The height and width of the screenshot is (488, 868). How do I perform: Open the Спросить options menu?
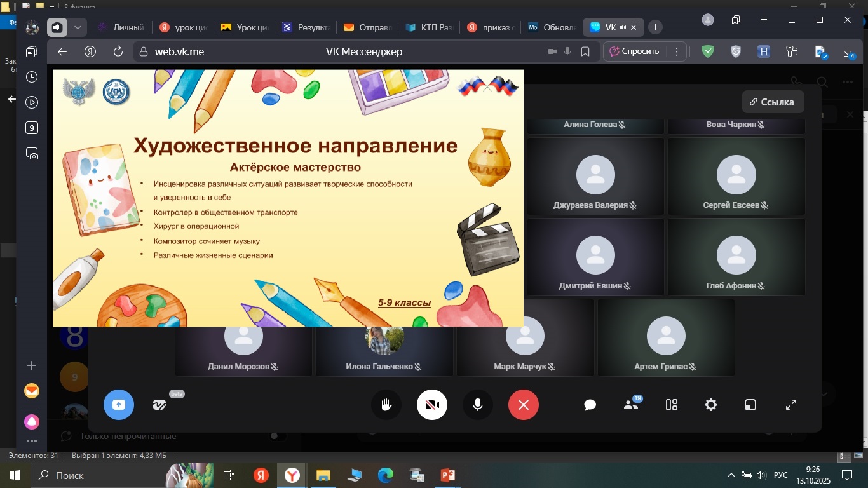(x=677, y=51)
